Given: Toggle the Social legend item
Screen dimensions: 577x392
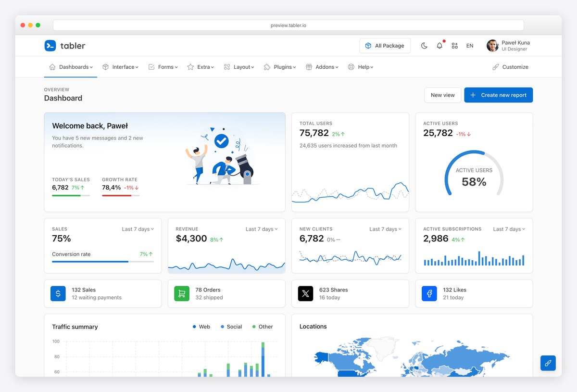Looking at the screenshot, I should [x=231, y=327].
